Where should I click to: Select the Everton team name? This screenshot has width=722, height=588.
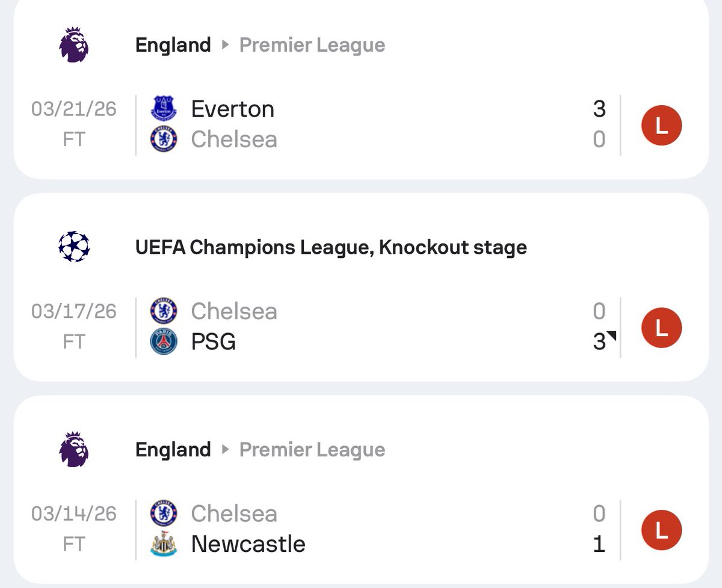point(233,109)
